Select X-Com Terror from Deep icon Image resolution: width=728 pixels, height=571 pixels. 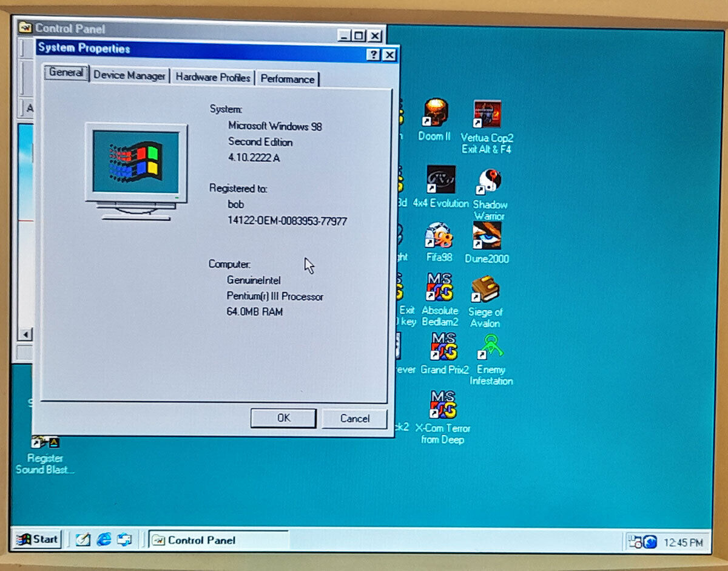tap(443, 417)
